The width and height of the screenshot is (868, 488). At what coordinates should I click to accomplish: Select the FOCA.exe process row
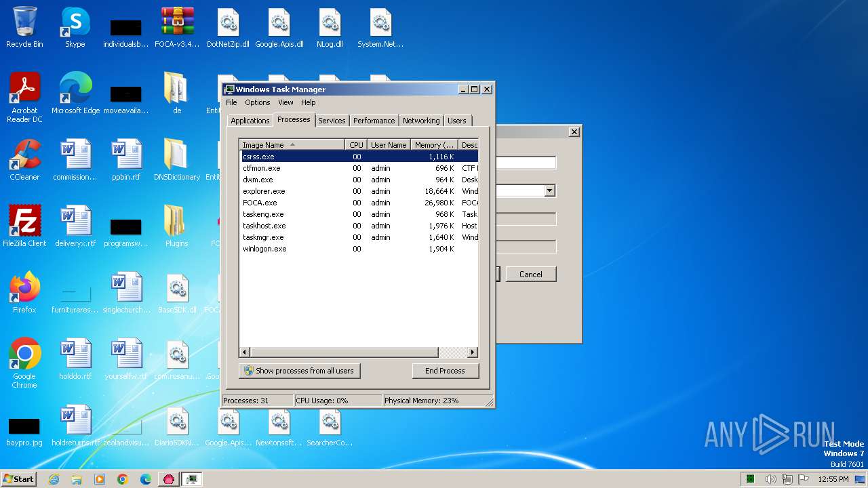pos(359,203)
